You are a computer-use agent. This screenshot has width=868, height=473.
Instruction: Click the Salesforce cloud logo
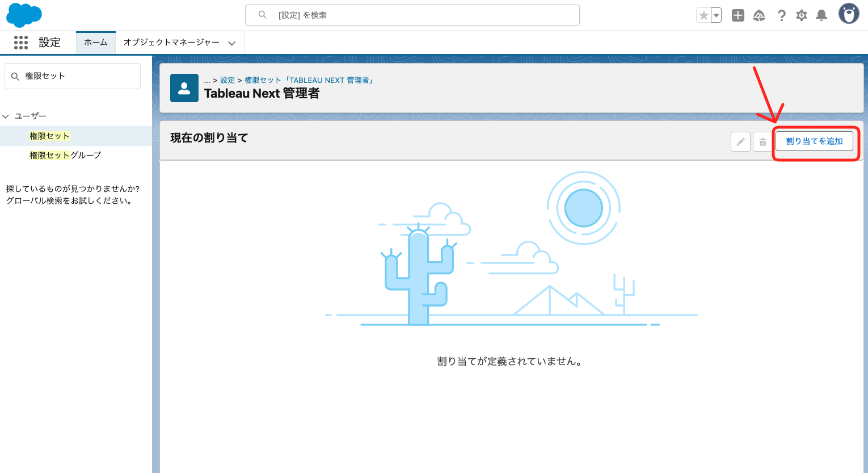24,15
